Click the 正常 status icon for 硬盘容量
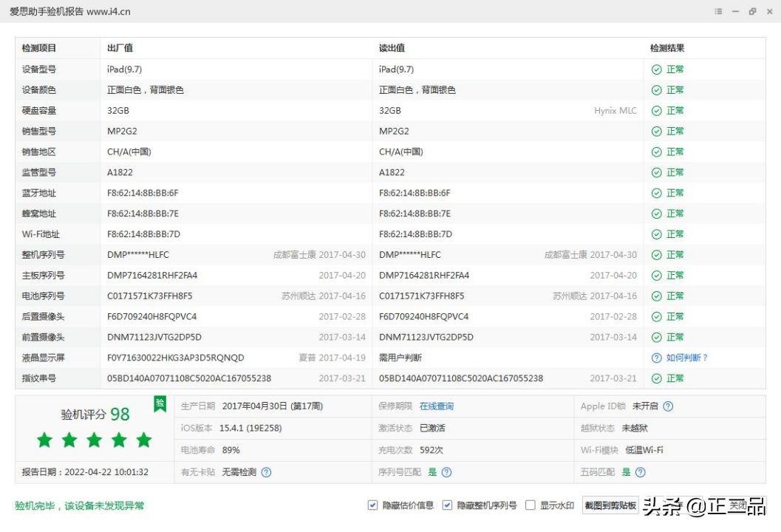Image resolution: width=781 pixels, height=532 pixels. coord(657,110)
